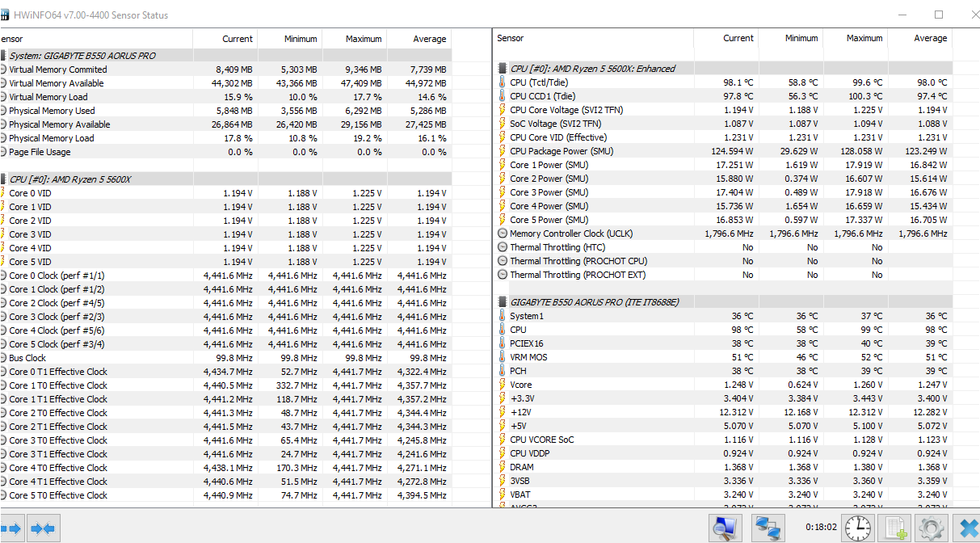This screenshot has height=543, width=980.
Task: Select the Core 5 VID row
Action: pos(225,262)
